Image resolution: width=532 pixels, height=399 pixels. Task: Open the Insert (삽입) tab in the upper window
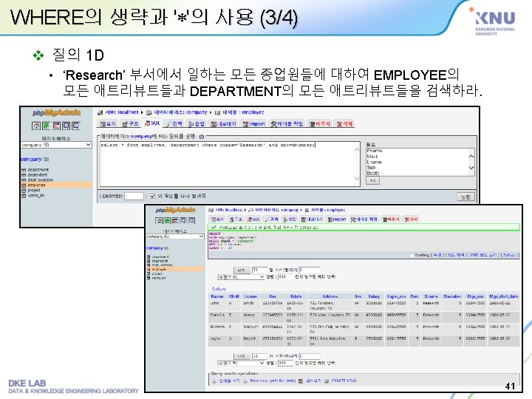point(197,124)
